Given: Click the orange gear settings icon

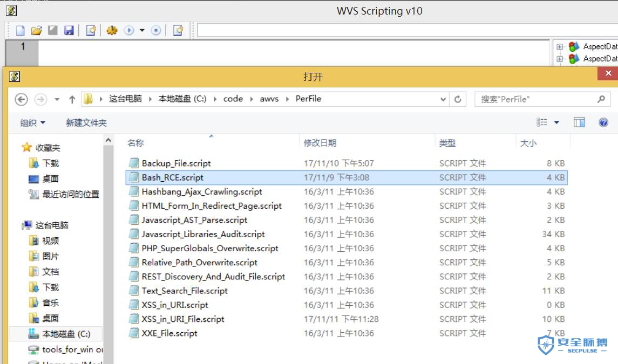Looking at the screenshot, I should [112, 30].
